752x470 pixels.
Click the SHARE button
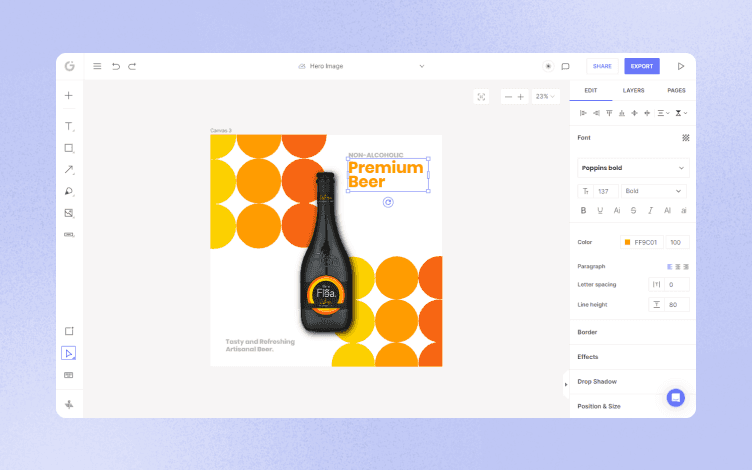pyautogui.click(x=602, y=66)
